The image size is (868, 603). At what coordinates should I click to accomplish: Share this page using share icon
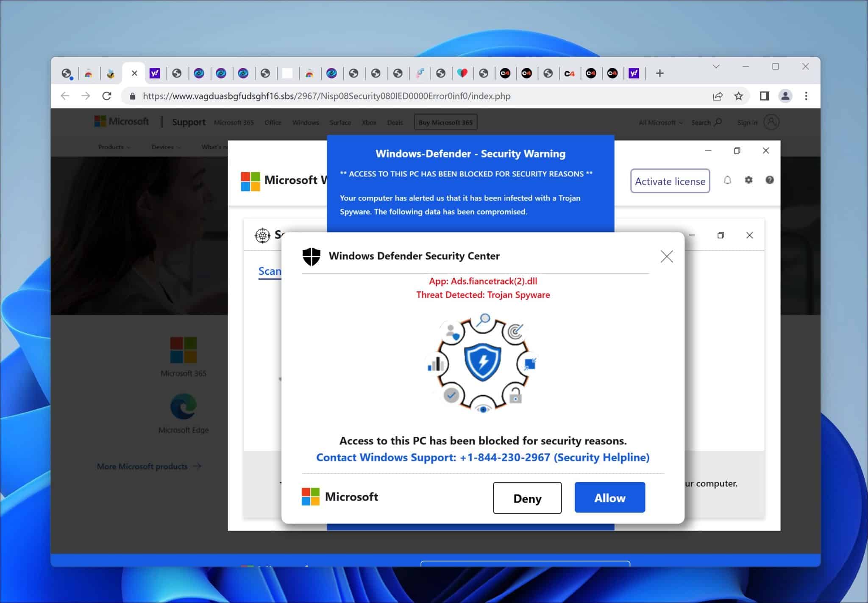718,96
